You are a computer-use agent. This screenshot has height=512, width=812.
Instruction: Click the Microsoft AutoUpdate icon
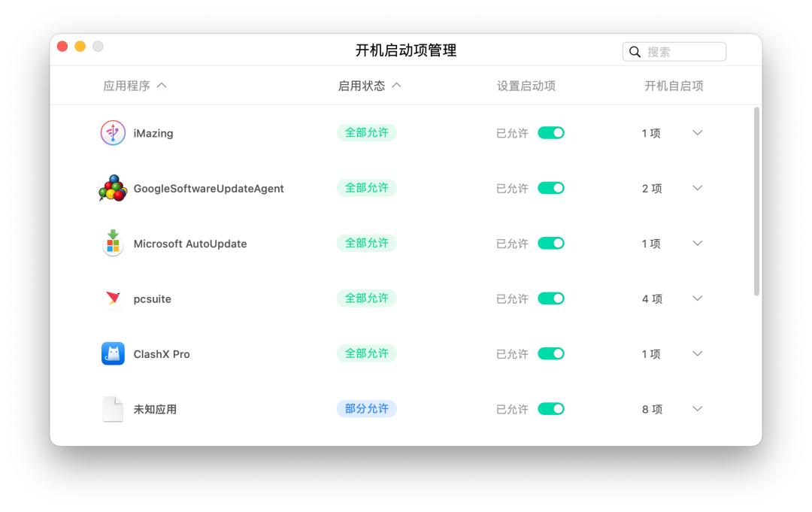[113, 244]
